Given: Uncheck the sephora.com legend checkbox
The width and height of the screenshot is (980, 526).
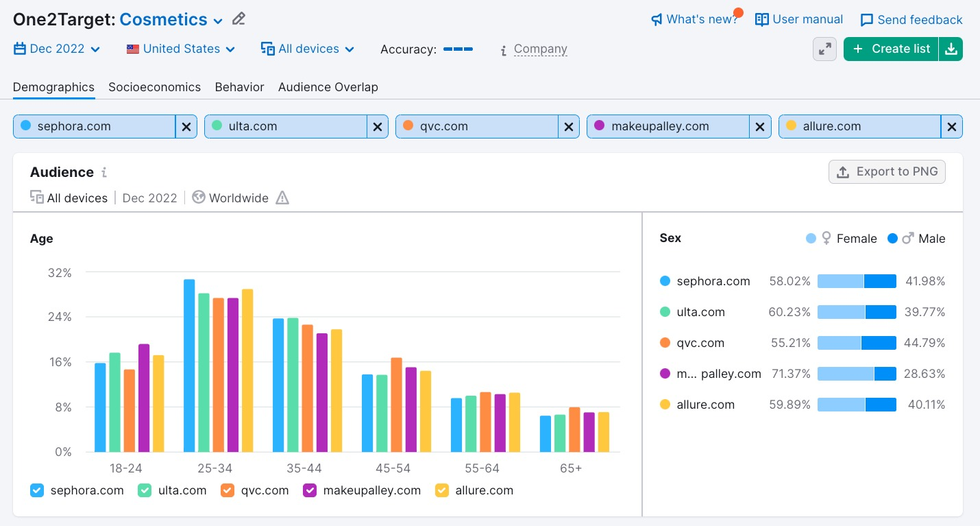Looking at the screenshot, I should pyautogui.click(x=37, y=490).
